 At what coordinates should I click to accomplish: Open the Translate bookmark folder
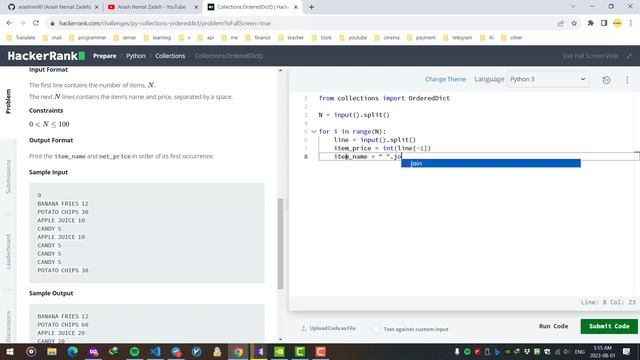click(21, 38)
